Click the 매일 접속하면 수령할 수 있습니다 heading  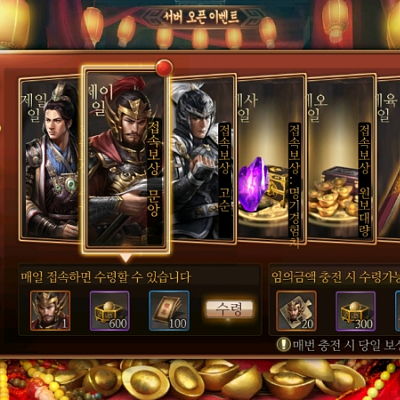point(106,277)
